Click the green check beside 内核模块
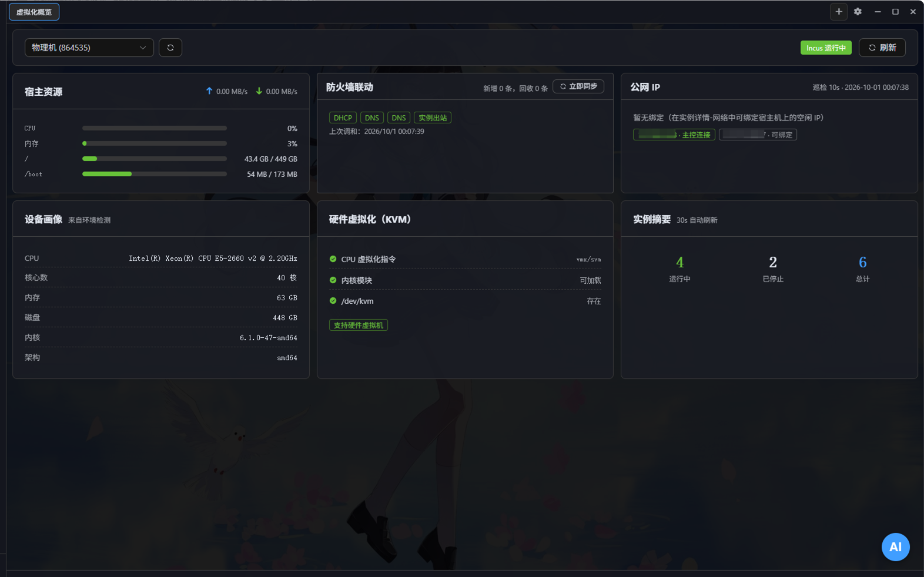Screen dimensions: 924x577 333,280
